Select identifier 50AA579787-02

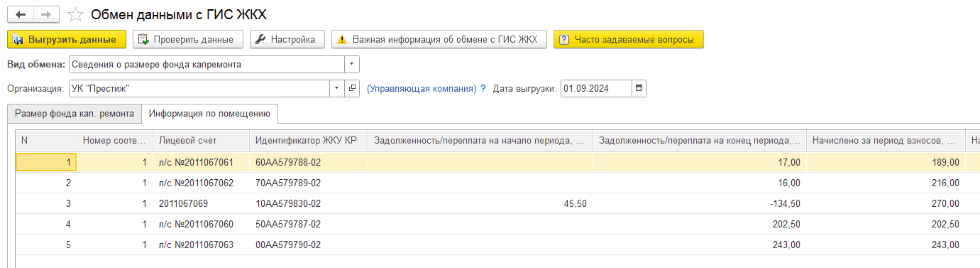(x=309, y=224)
